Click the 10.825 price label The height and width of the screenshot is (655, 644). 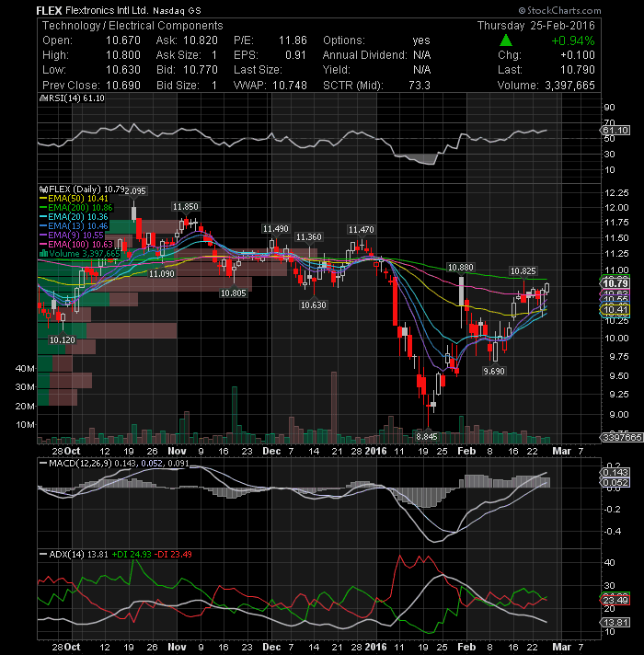(x=523, y=271)
